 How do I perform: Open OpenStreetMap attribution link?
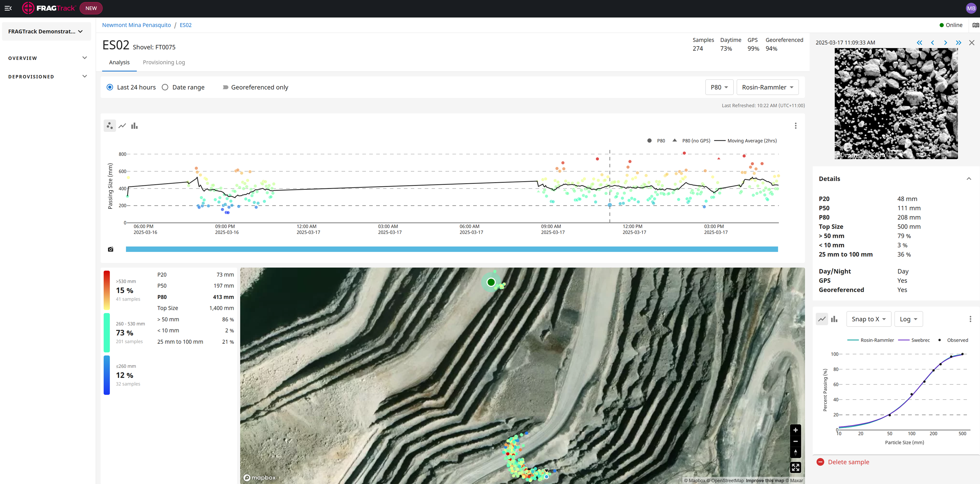tap(725, 480)
